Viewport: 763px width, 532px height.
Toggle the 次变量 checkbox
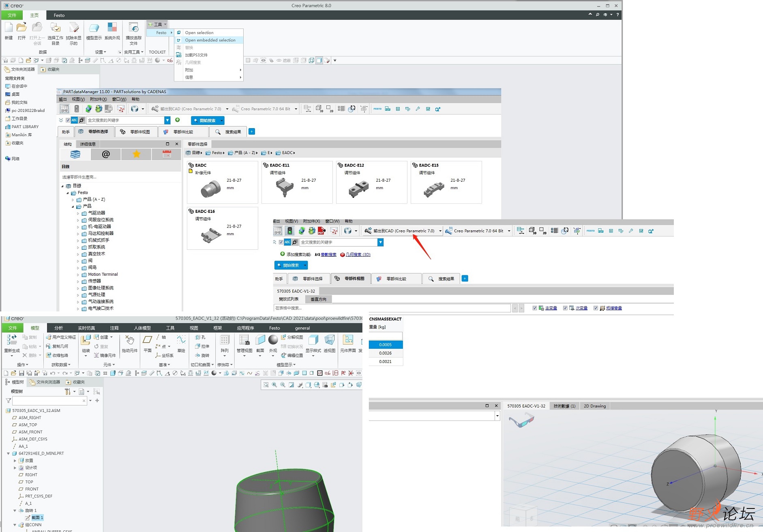point(565,308)
